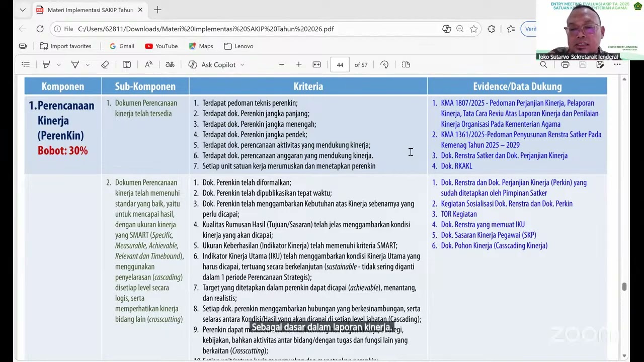Add a text box to the PDF
Screen dimensions: 644x362
tap(127, 64)
